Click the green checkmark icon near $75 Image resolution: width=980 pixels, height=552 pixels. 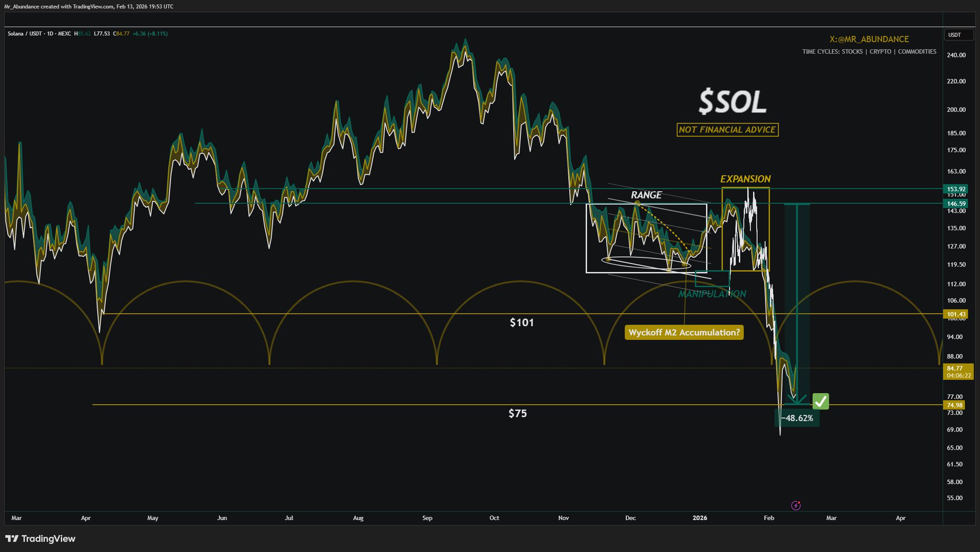coord(821,401)
